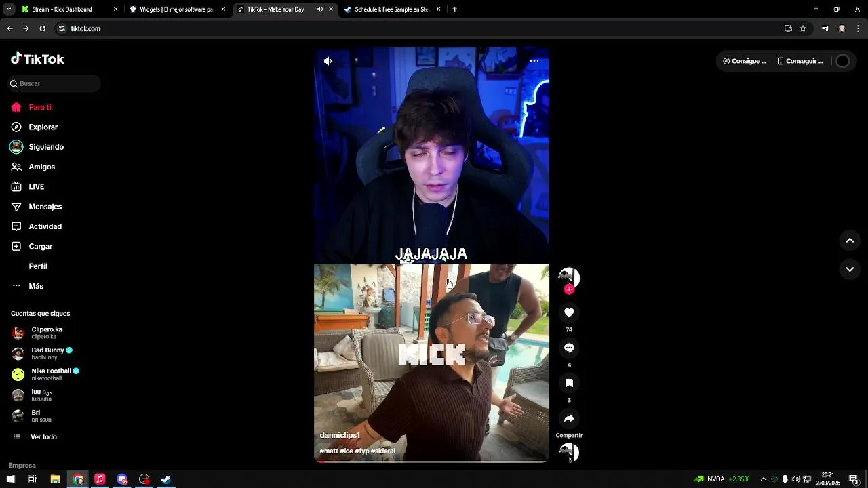Save video with bookmark icon
Image resolution: width=868 pixels, height=488 pixels.
coord(569,383)
